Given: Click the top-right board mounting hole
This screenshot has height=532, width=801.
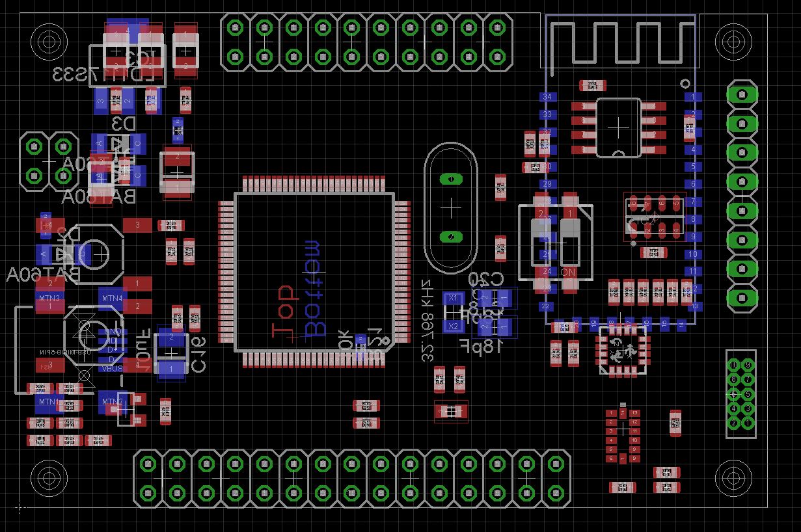Looking at the screenshot, I should 732,40.
